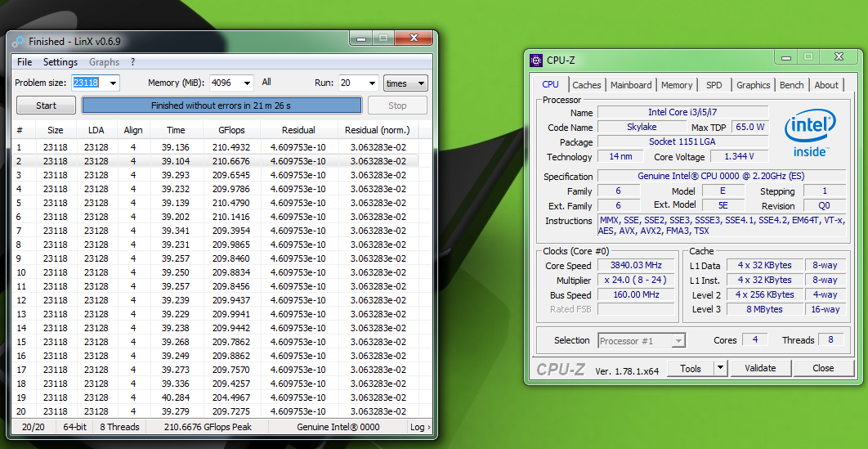Click the Bus Speed 160.00 MHz value
This screenshot has height=449, width=868.
coord(636,295)
